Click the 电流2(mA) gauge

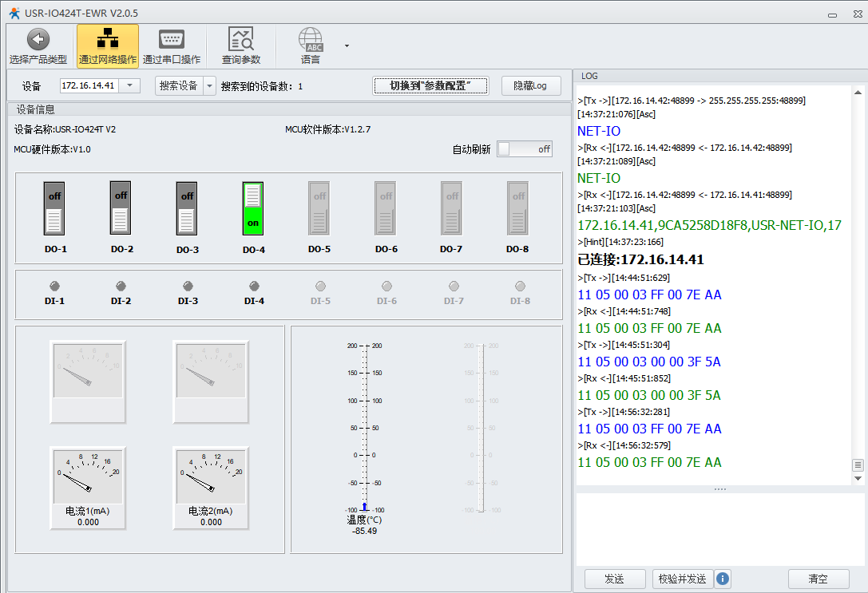[x=211, y=488]
